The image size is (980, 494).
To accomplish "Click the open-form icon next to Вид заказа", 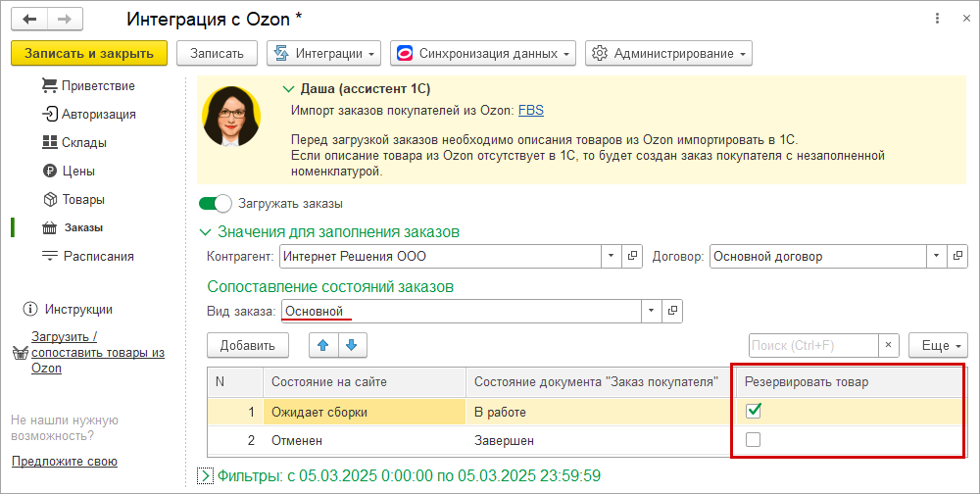I will click(672, 311).
